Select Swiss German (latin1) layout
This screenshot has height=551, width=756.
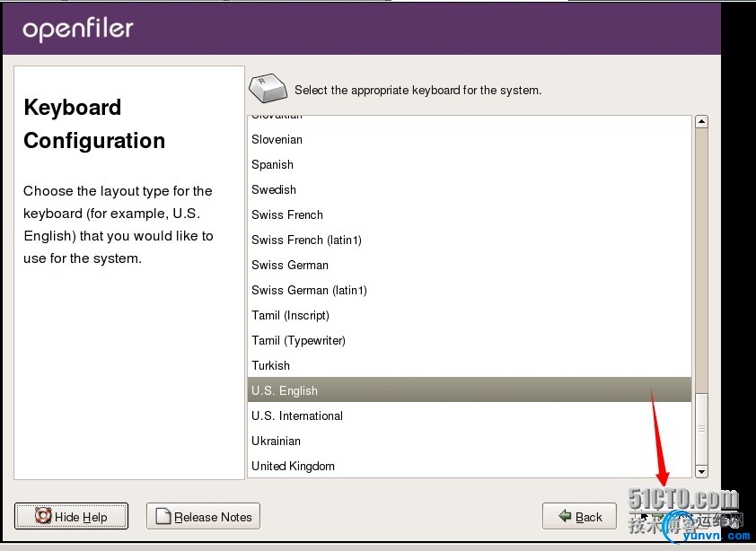click(470, 290)
